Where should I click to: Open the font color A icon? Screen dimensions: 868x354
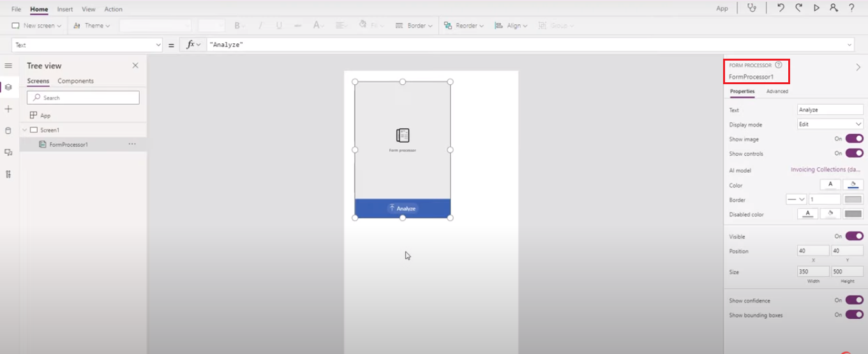click(318, 26)
